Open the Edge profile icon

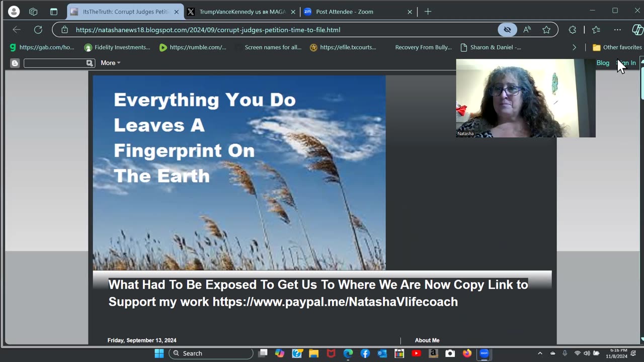tap(14, 12)
